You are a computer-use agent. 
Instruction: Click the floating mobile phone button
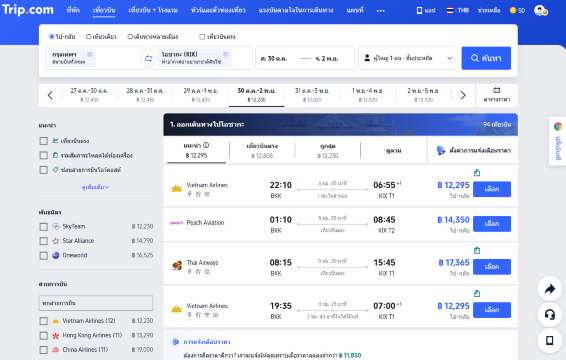pyautogui.click(x=549, y=340)
